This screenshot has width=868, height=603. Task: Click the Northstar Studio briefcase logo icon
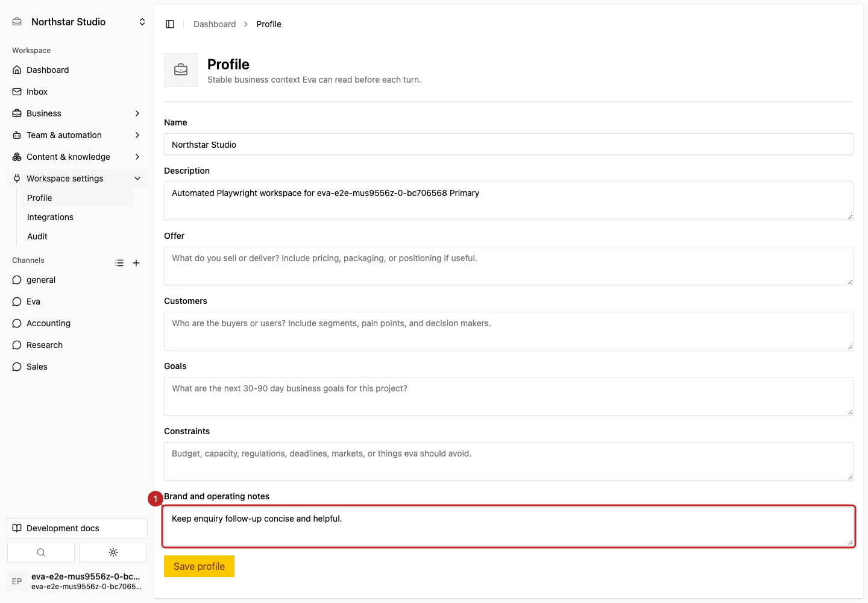[17, 22]
